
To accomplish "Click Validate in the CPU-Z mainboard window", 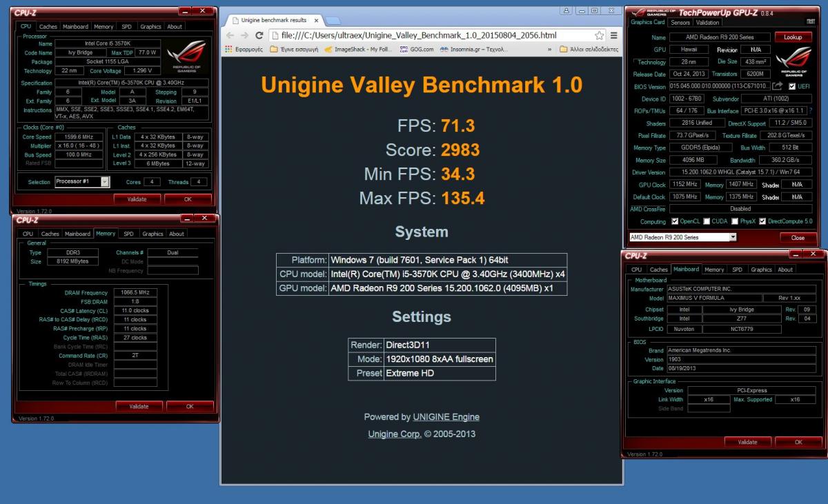I will pos(747,442).
